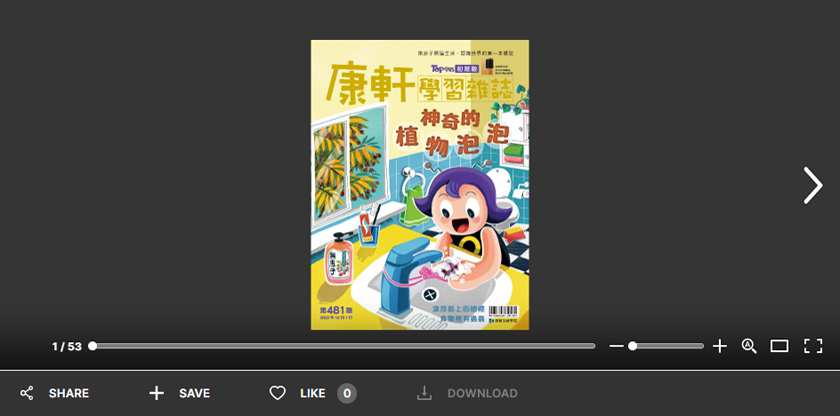
Task: Switch to single page view icon
Action: click(x=779, y=346)
